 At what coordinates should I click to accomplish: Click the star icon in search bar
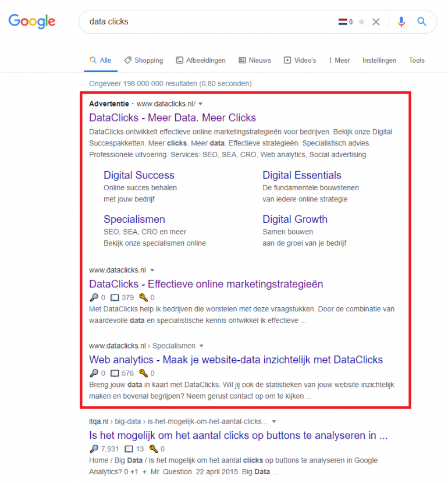point(361,22)
